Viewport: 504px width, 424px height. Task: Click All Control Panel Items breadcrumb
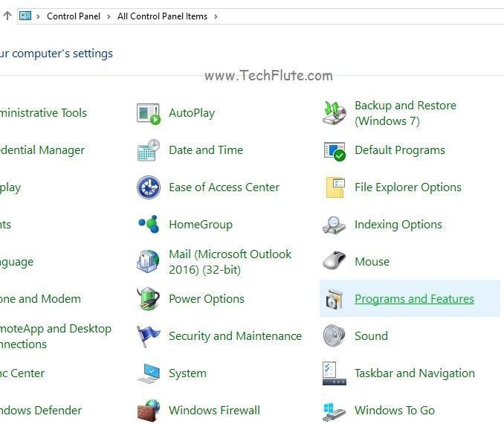[162, 16]
